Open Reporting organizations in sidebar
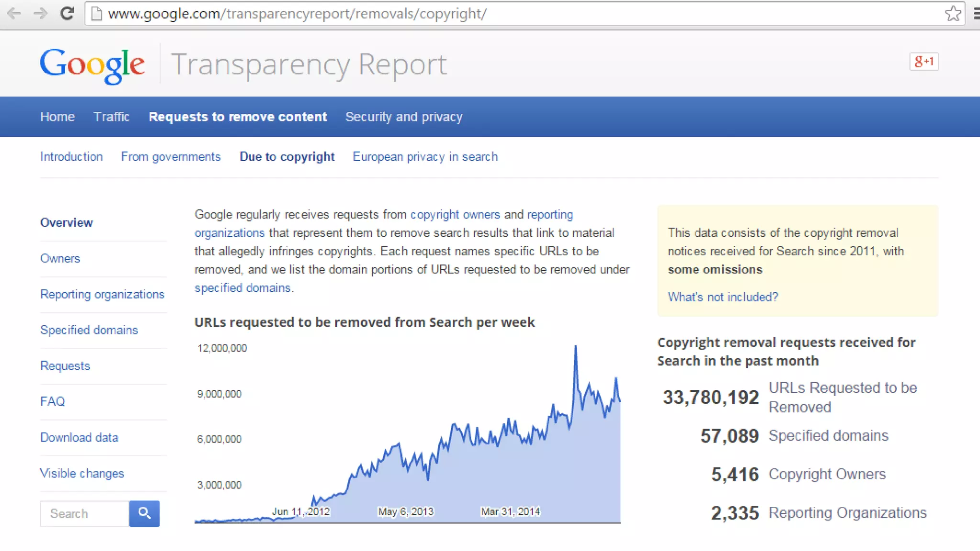 pos(102,294)
